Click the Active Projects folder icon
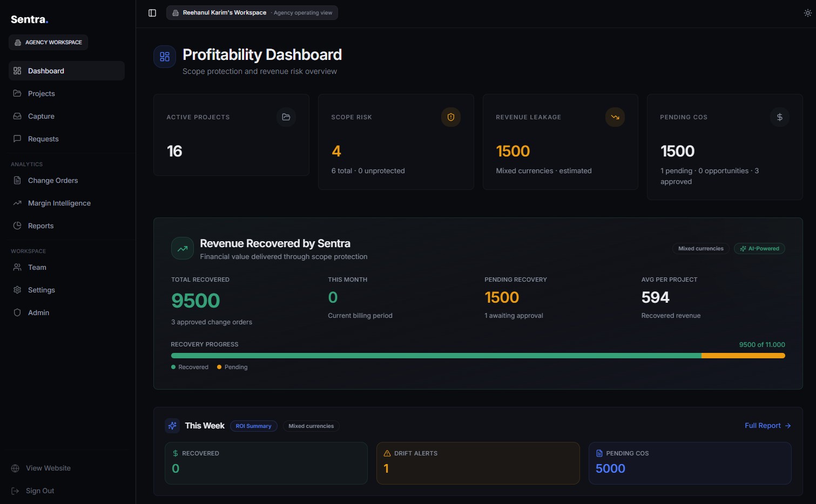Screen dimensions: 816x504 pos(286,117)
